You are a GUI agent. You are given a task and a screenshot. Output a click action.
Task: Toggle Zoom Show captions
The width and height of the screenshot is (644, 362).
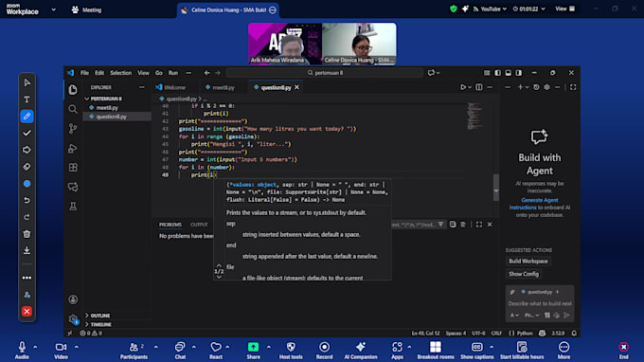click(x=476, y=351)
